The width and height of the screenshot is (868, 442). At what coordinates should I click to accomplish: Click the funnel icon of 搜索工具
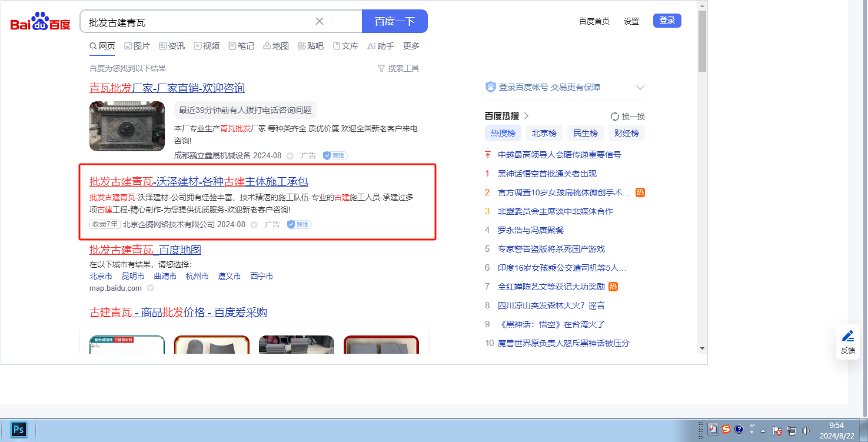[x=381, y=68]
